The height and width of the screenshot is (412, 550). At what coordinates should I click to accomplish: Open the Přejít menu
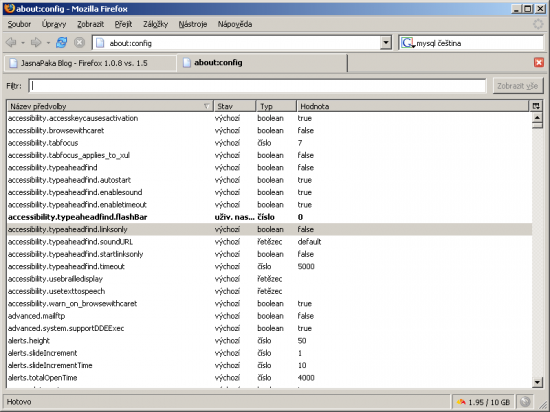coord(123,24)
